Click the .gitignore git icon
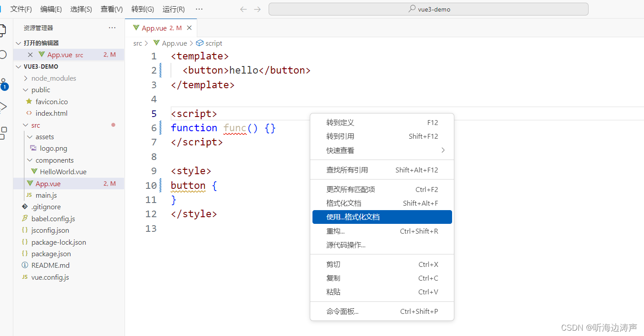The width and height of the screenshot is (644, 336). coord(25,207)
